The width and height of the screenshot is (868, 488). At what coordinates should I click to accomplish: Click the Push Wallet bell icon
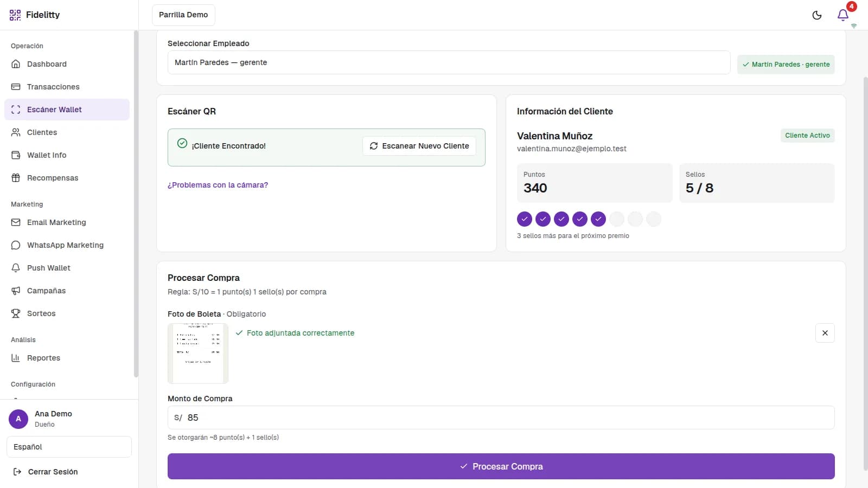coord(16,268)
